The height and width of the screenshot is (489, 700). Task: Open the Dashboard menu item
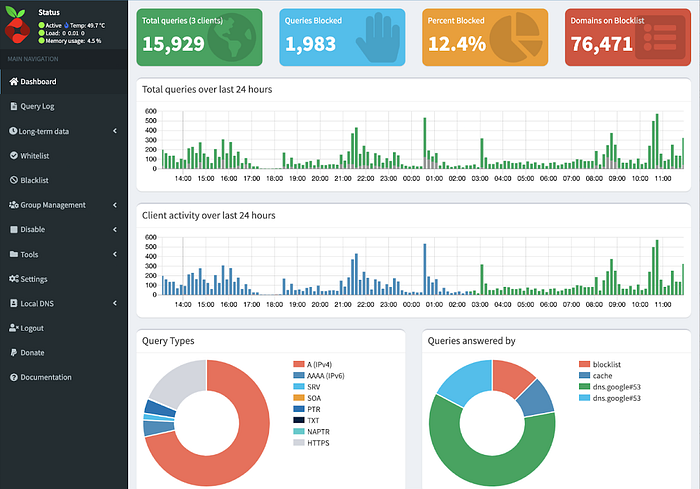tap(64, 81)
